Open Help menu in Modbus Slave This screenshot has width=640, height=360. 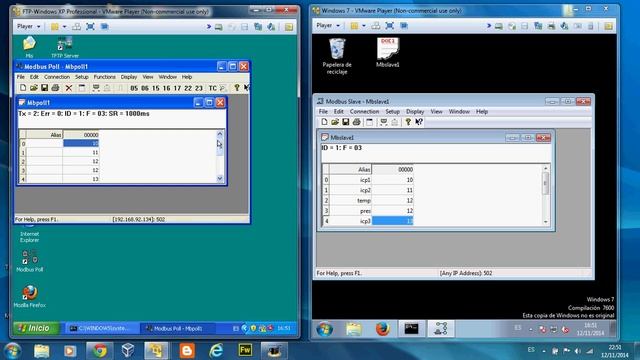click(482, 111)
